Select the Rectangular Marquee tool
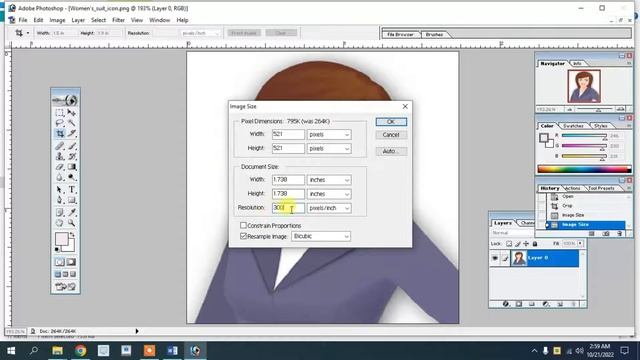This screenshot has height=360, width=640. click(60, 113)
